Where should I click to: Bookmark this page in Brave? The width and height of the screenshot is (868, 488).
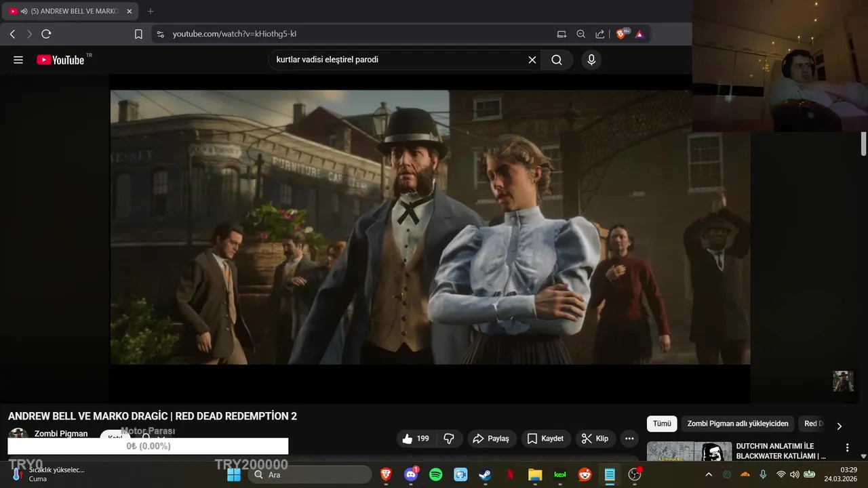click(138, 34)
